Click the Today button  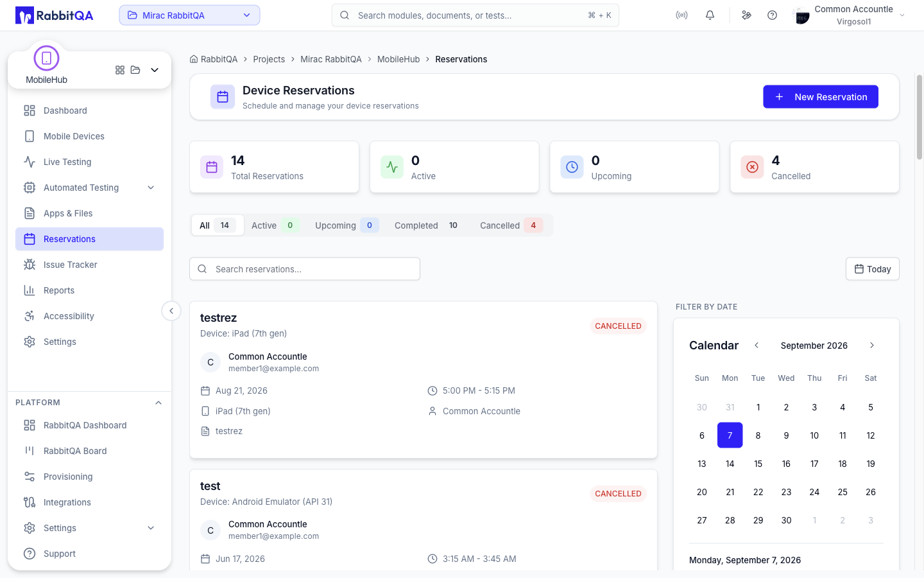873,269
